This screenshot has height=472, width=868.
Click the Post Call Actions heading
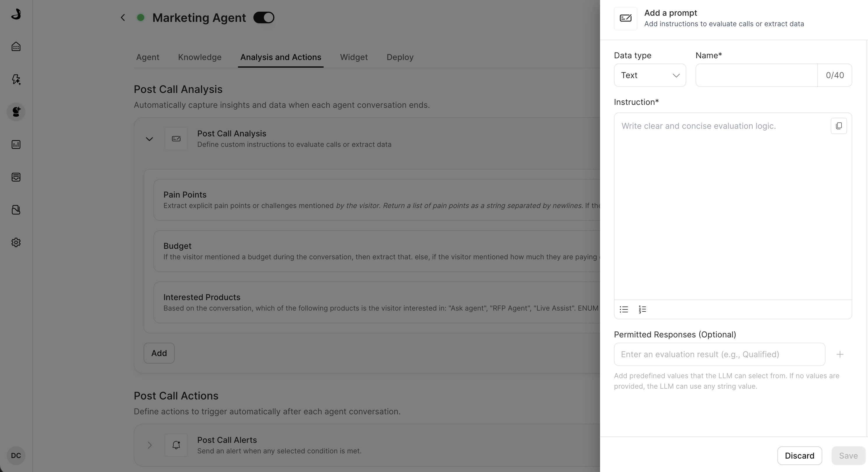pos(176,396)
